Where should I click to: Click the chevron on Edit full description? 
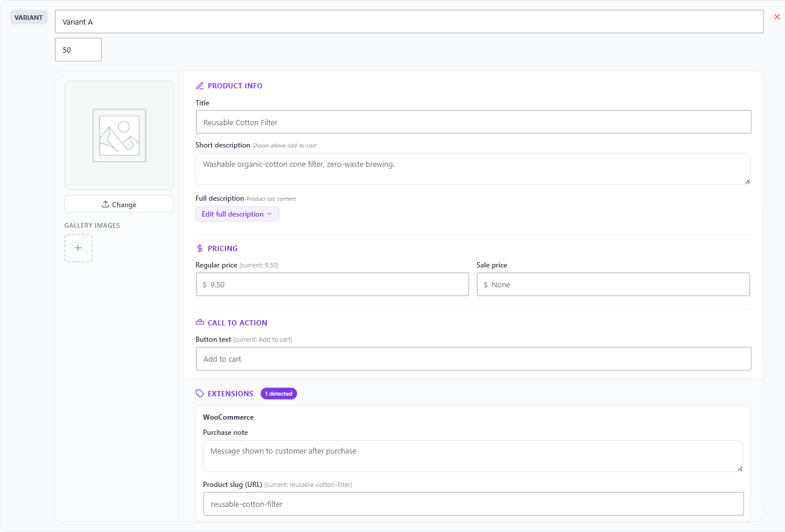tap(269, 214)
